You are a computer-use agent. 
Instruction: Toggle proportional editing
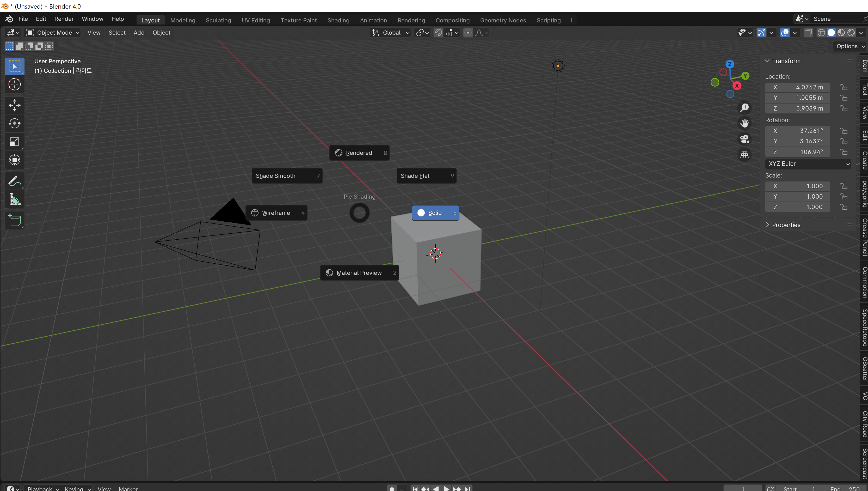click(x=468, y=33)
